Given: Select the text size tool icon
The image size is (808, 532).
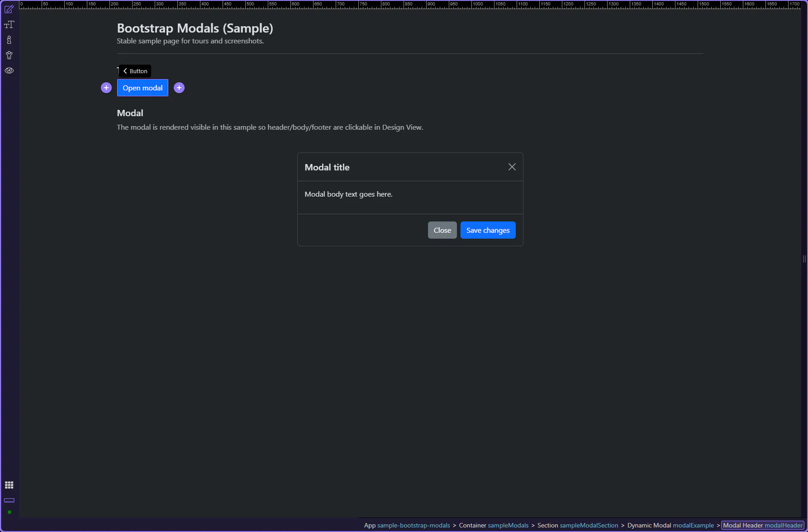Looking at the screenshot, I should click(x=9, y=25).
